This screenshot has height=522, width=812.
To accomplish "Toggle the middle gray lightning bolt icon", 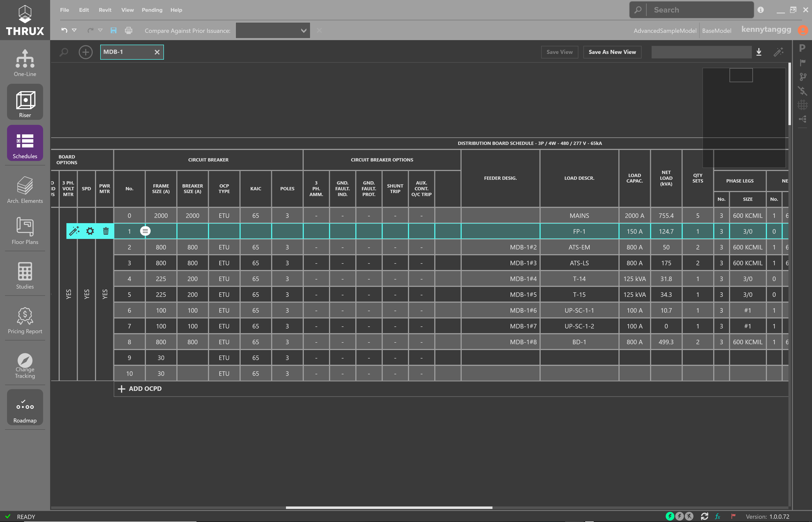I will tap(679, 516).
